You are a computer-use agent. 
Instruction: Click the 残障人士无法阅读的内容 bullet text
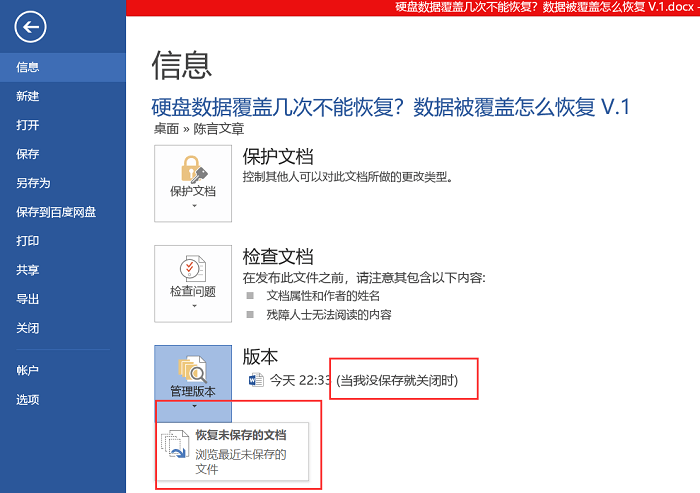coord(329,314)
